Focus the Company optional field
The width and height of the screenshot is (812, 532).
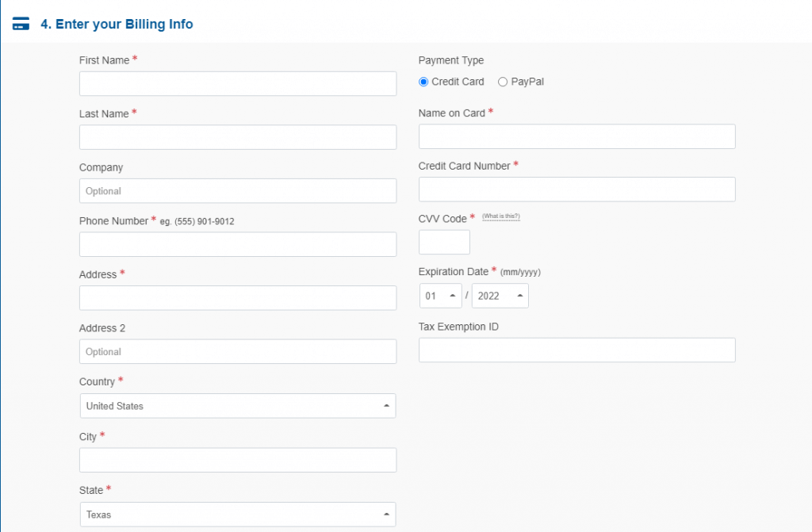238,191
